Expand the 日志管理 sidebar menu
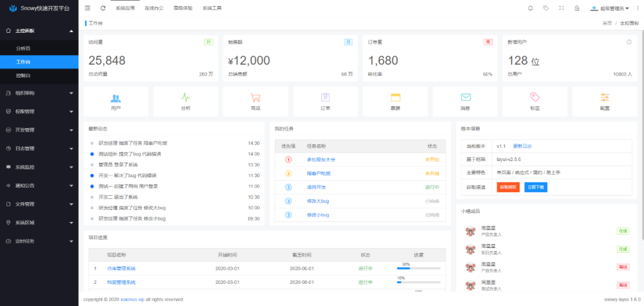644x306 pixels. (39, 149)
